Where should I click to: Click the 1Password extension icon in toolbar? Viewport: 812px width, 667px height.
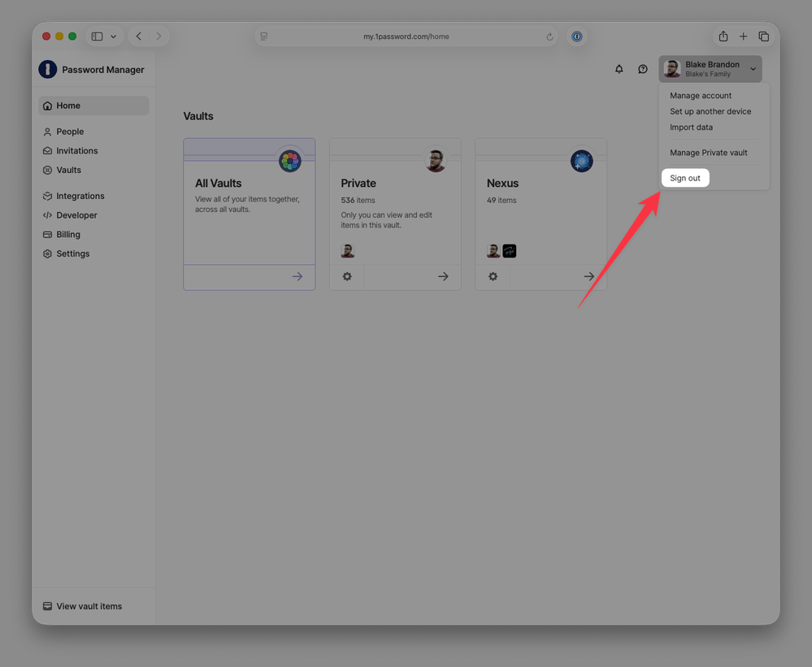click(576, 37)
